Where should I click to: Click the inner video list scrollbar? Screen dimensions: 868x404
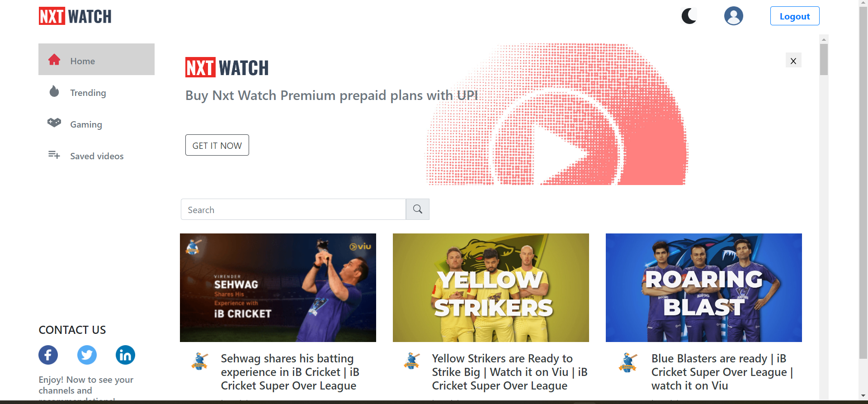[x=824, y=217]
